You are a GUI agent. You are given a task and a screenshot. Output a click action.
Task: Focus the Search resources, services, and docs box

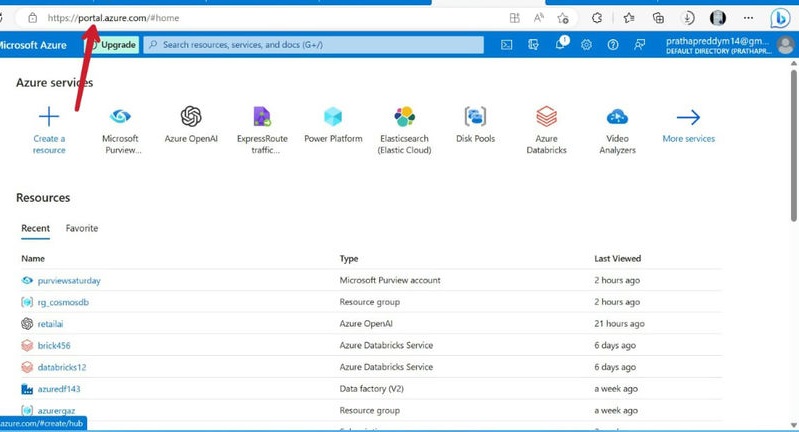pyautogui.click(x=313, y=45)
